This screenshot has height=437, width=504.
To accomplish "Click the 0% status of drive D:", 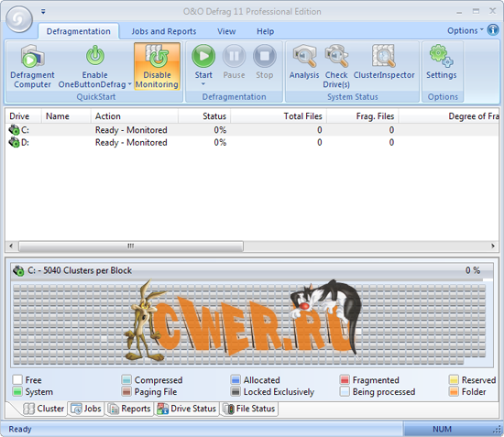I will (x=220, y=142).
